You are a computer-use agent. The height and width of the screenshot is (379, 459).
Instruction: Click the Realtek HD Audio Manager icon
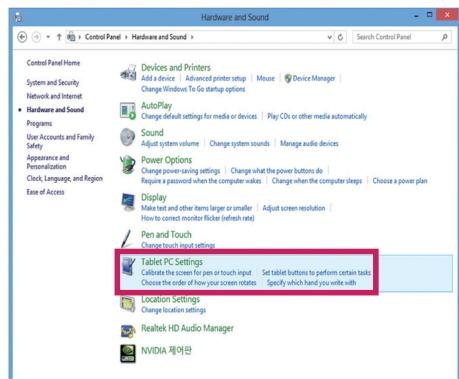pos(128,331)
